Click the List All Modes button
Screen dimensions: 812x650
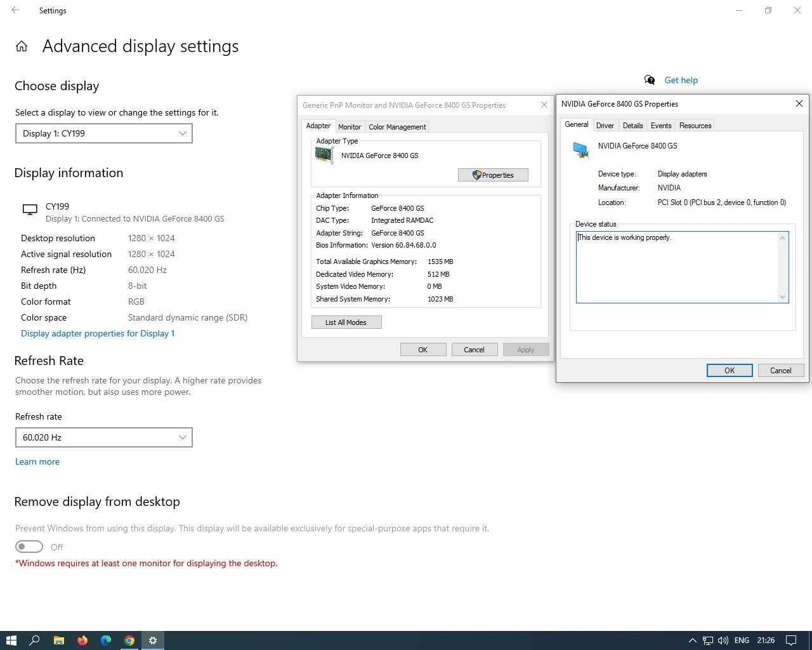click(346, 322)
